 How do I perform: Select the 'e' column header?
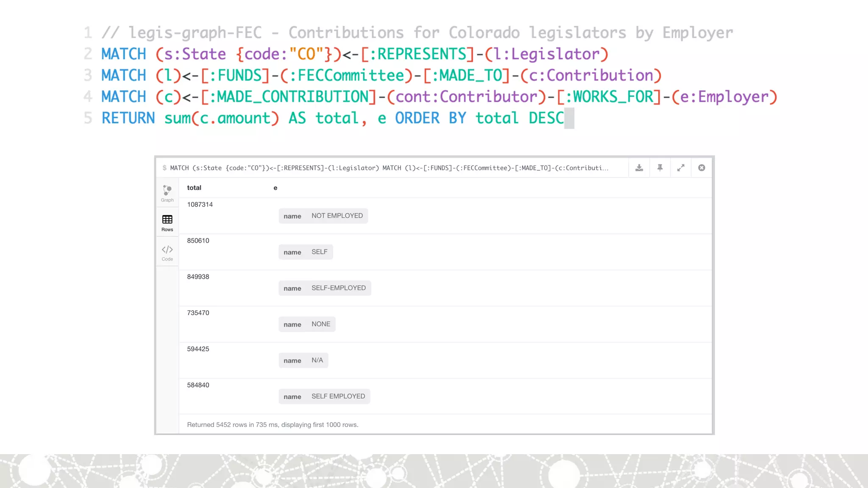(x=275, y=188)
